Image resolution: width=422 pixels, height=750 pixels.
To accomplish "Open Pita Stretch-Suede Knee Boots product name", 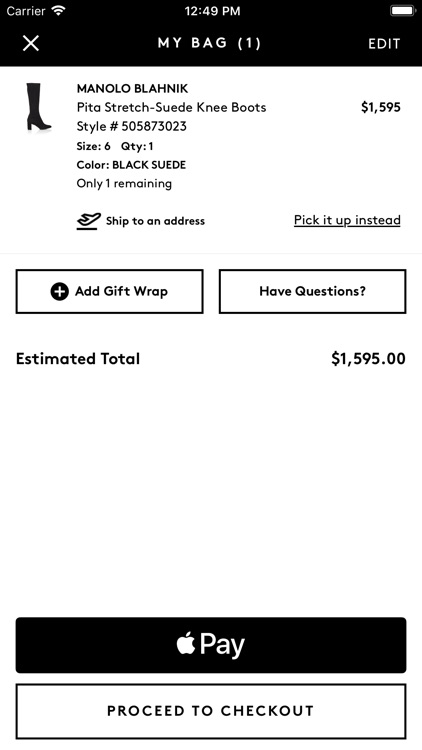I will [x=171, y=107].
